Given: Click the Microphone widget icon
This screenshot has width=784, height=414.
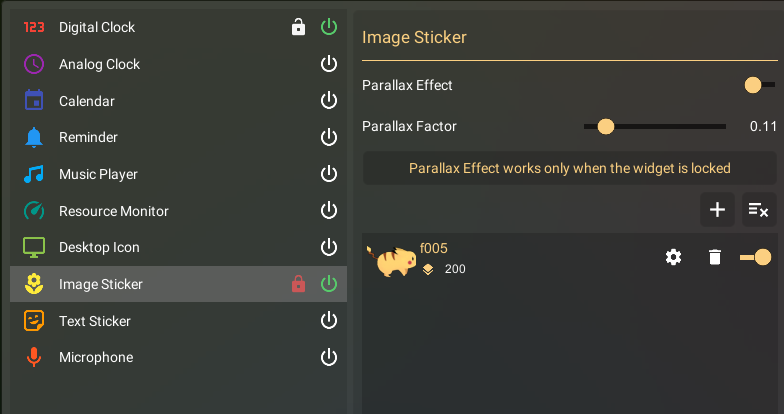Looking at the screenshot, I should click(34, 357).
